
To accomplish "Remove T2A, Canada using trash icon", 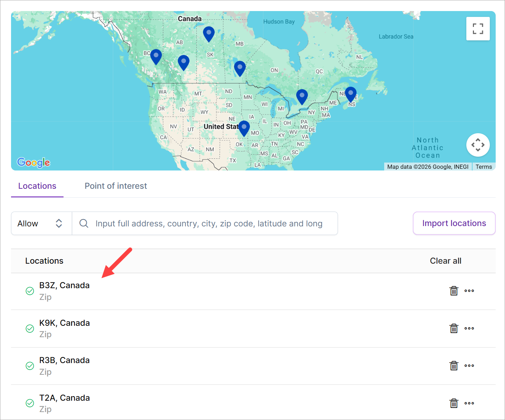I will [454, 403].
